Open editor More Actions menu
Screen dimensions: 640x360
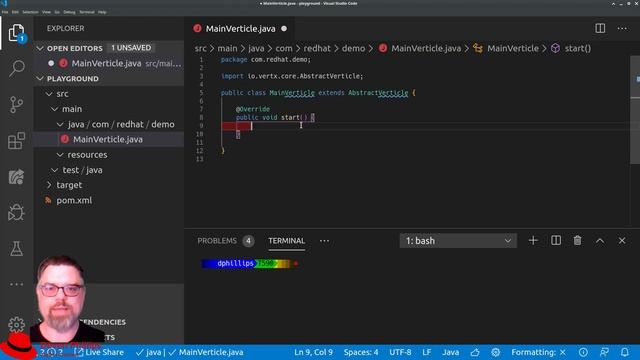click(622, 28)
